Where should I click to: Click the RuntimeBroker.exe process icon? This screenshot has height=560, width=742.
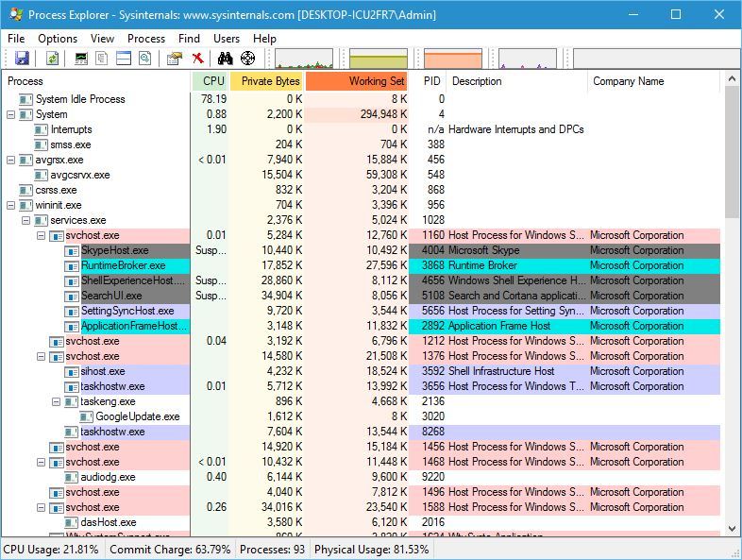point(72,265)
